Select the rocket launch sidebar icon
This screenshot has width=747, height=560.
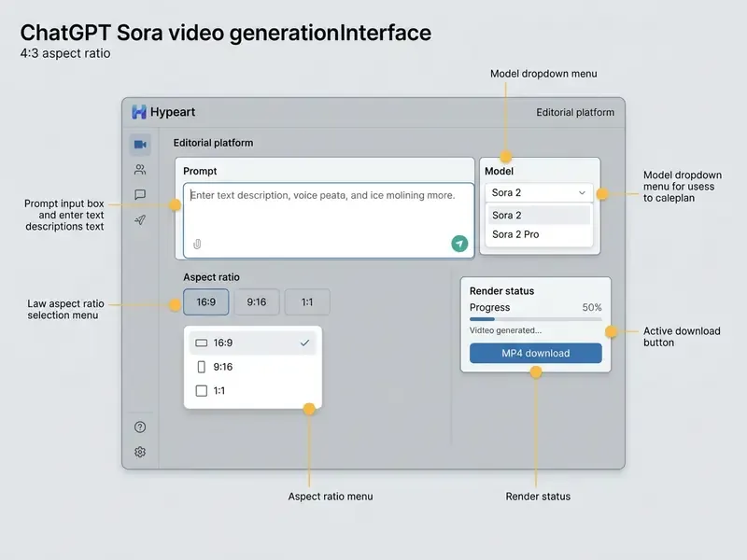click(140, 219)
